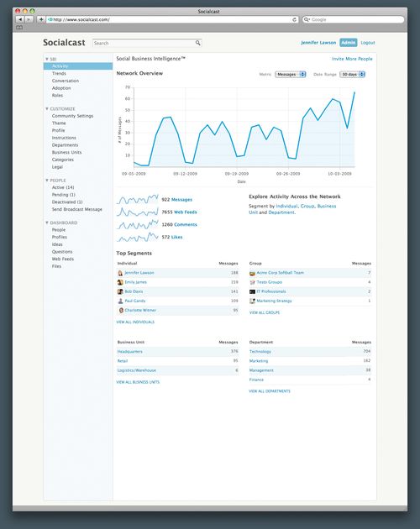Click the Likes sparkline chart
Image resolution: width=420 pixels, height=529 pixels.
point(138,237)
